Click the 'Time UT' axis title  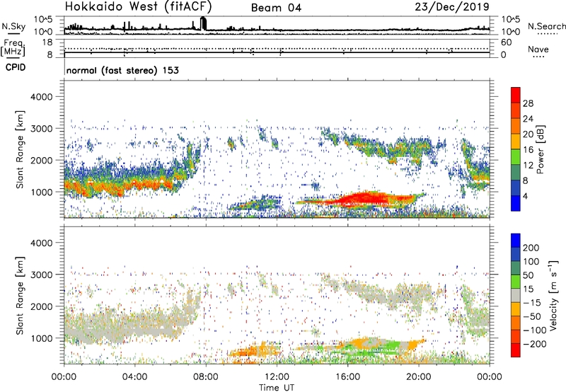coord(277,388)
